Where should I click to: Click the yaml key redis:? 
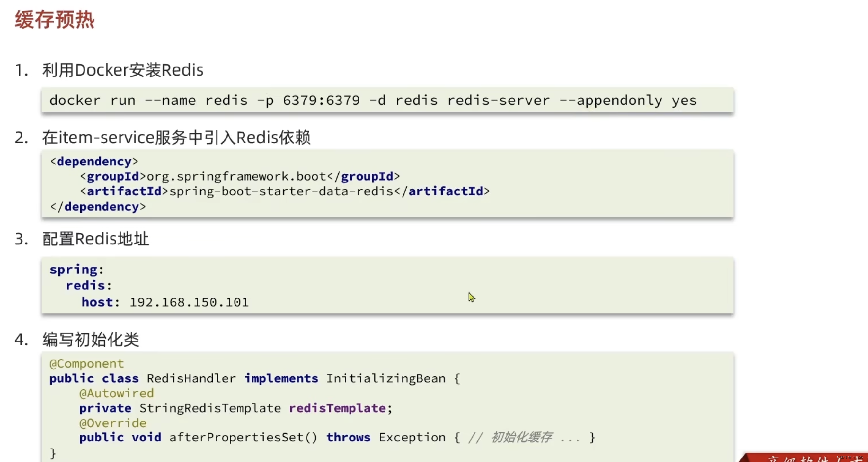click(89, 286)
